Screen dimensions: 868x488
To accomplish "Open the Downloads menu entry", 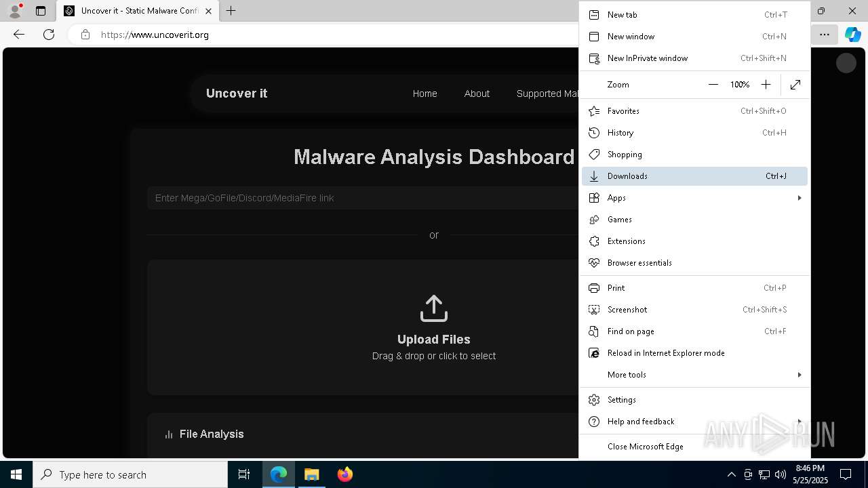I will point(694,176).
